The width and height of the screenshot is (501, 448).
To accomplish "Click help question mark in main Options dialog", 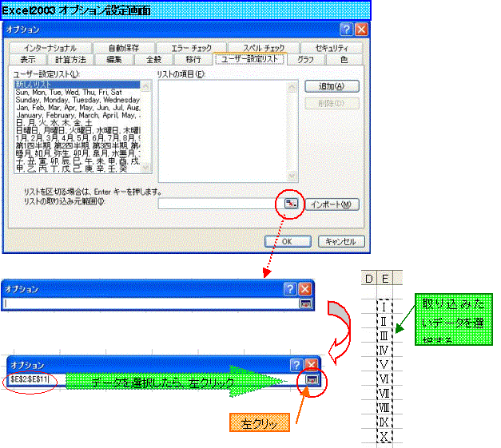I will 346,30.
